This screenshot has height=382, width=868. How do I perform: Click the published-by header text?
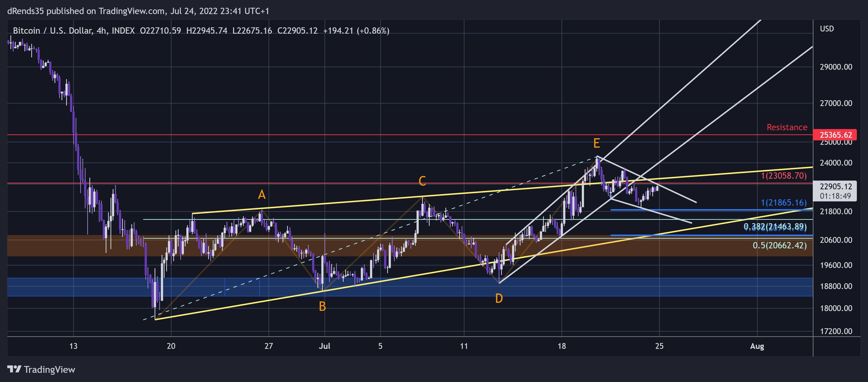click(x=138, y=11)
